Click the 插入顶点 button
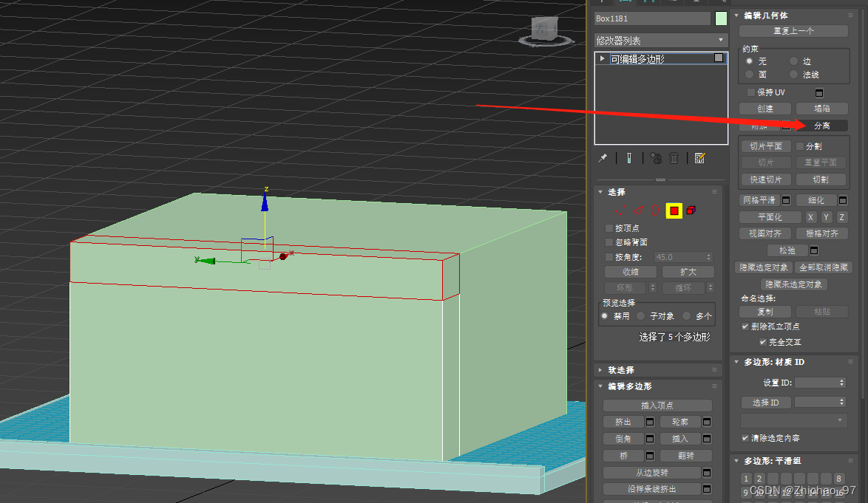 coord(657,406)
